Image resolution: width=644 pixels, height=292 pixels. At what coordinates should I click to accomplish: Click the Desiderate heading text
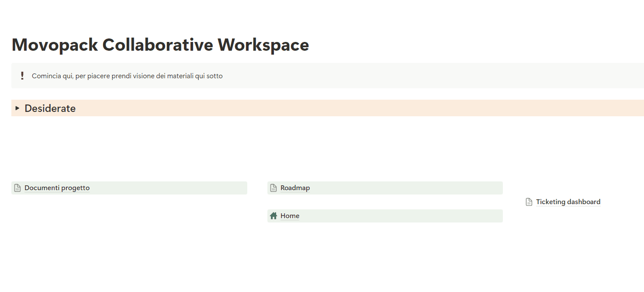[50, 108]
